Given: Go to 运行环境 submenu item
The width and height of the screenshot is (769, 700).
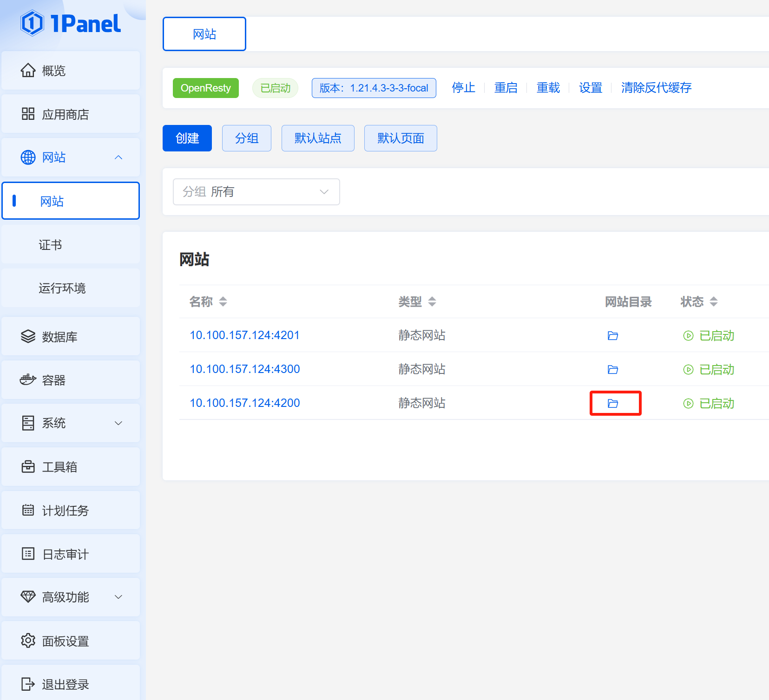Looking at the screenshot, I should pyautogui.click(x=62, y=288).
